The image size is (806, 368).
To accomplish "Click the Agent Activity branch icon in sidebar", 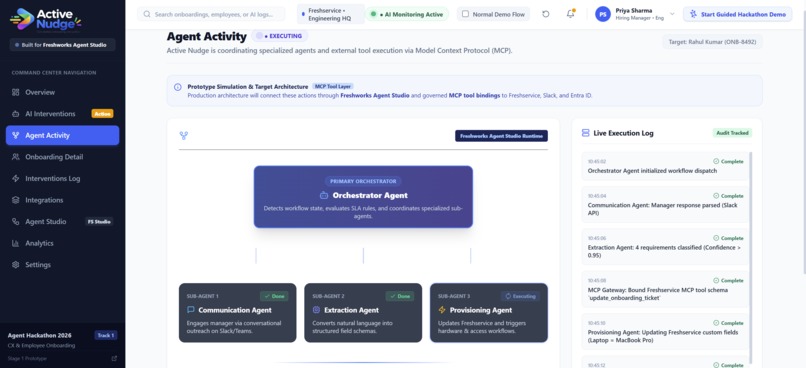I will pyautogui.click(x=15, y=136).
